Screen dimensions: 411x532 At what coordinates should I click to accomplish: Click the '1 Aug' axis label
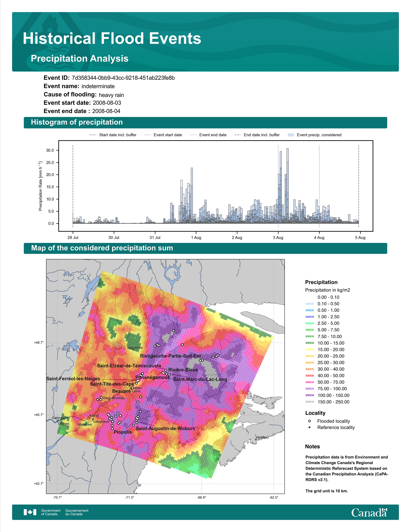[196, 238]
